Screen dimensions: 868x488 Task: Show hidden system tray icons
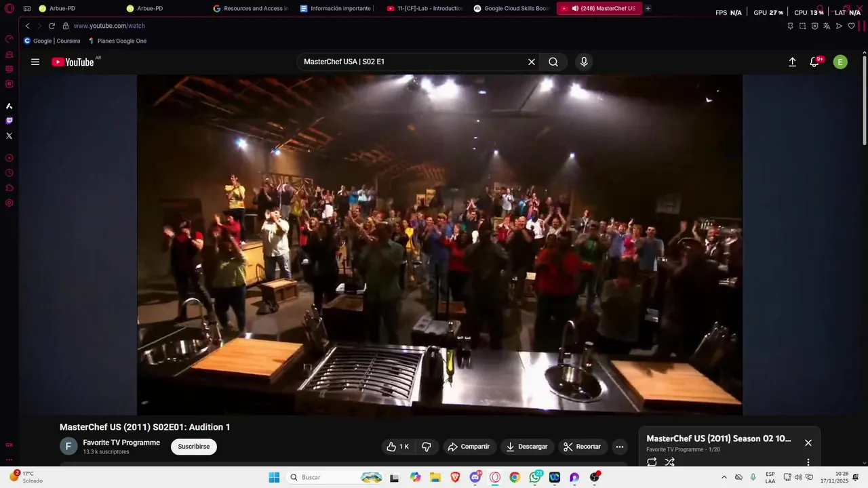coord(724,477)
